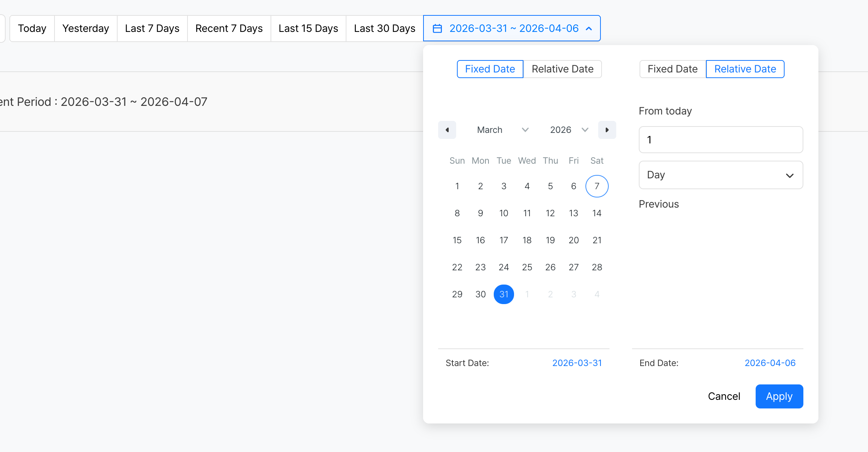Click the calendar icon in date range field
Viewport: 868px width, 452px height.
coord(437,29)
